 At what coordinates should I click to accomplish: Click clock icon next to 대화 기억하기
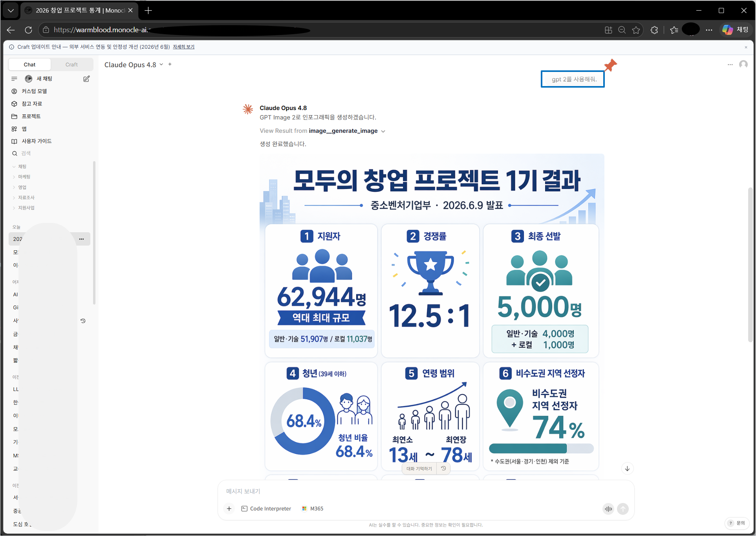443,468
